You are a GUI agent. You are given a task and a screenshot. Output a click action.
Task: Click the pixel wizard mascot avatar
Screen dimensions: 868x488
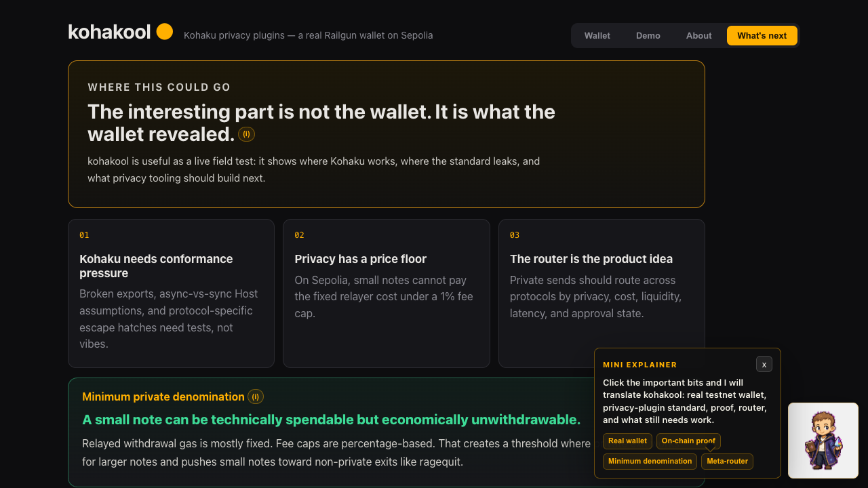pyautogui.click(x=823, y=441)
